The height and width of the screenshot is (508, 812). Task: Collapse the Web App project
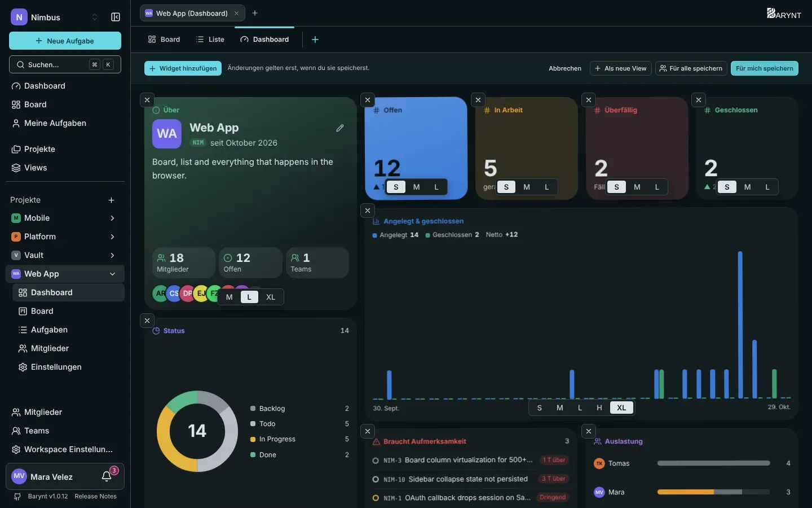(112, 274)
